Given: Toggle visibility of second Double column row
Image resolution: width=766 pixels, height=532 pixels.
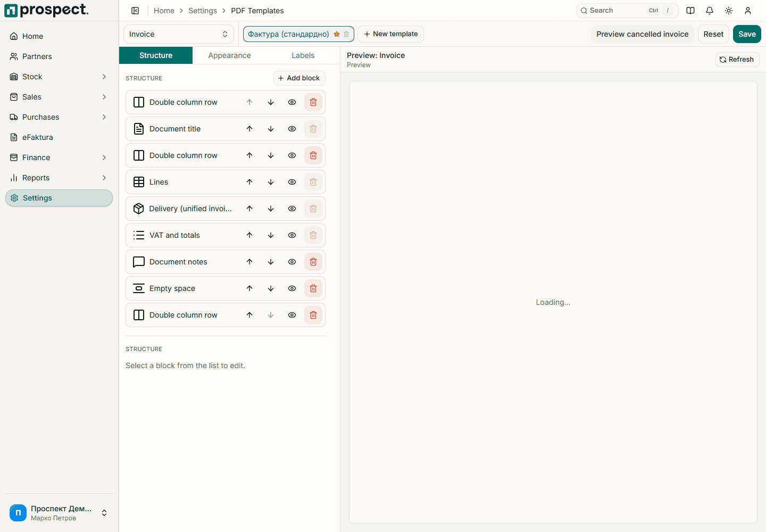Looking at the screenshot, I should 292,155.
